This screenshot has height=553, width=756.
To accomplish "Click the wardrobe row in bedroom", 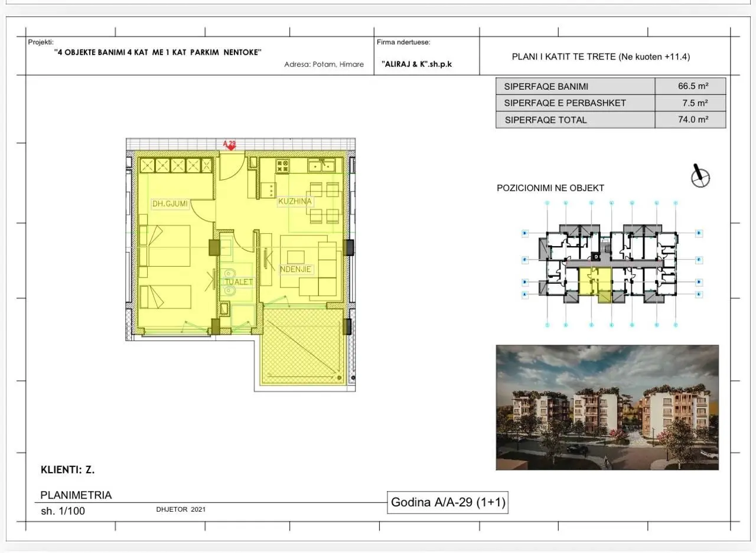I will pyautogui.click(x=176, y=165).
